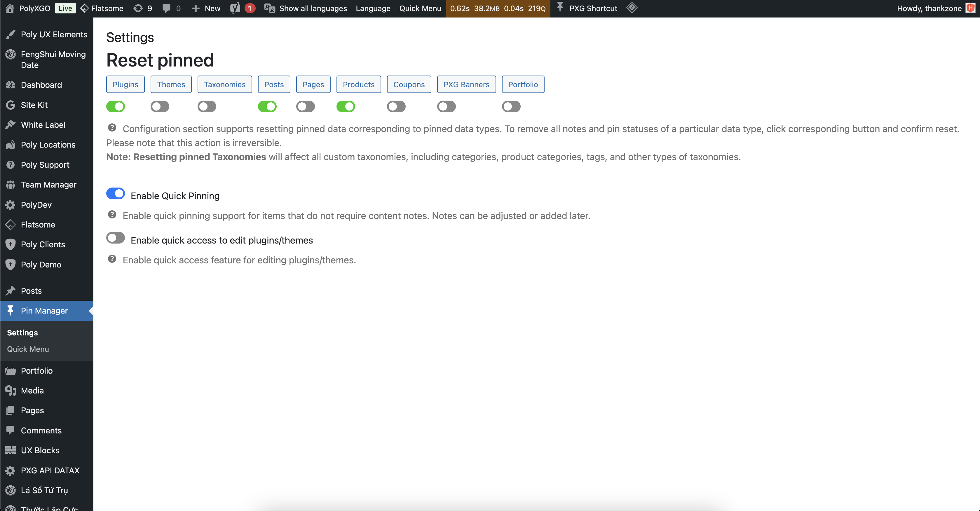Click the PolyDev gear icon
The width and height of the screenshot is (980, 511).
11,205
